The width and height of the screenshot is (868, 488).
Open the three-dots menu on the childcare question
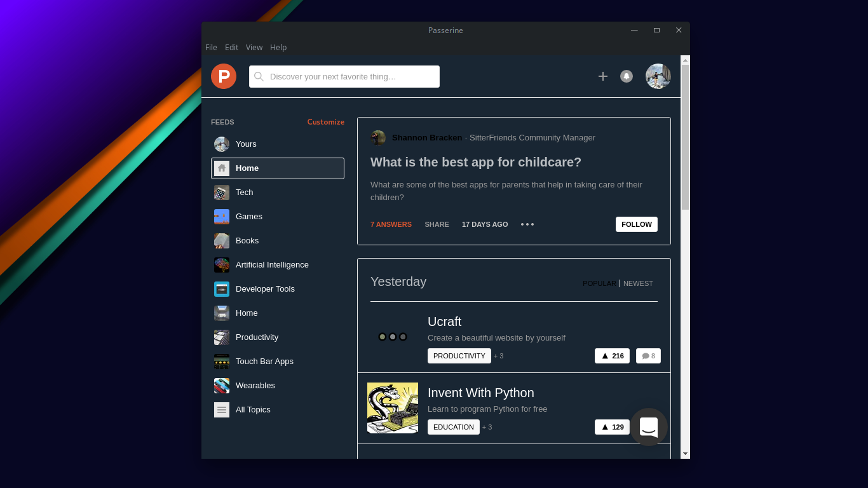pos(527,224)
